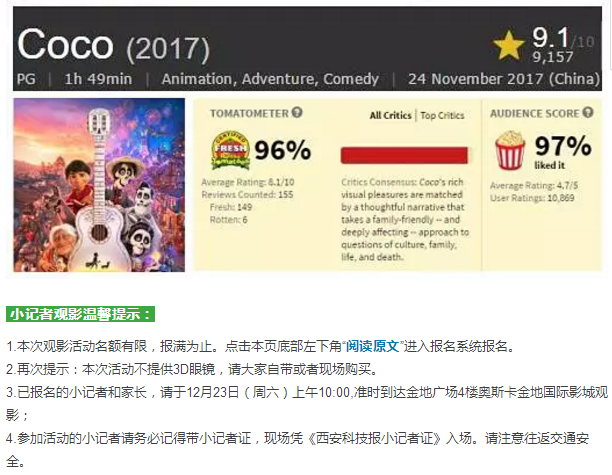Open the 阅读原文 link
This screenshot has height=475, width=612.
point(372,346)
